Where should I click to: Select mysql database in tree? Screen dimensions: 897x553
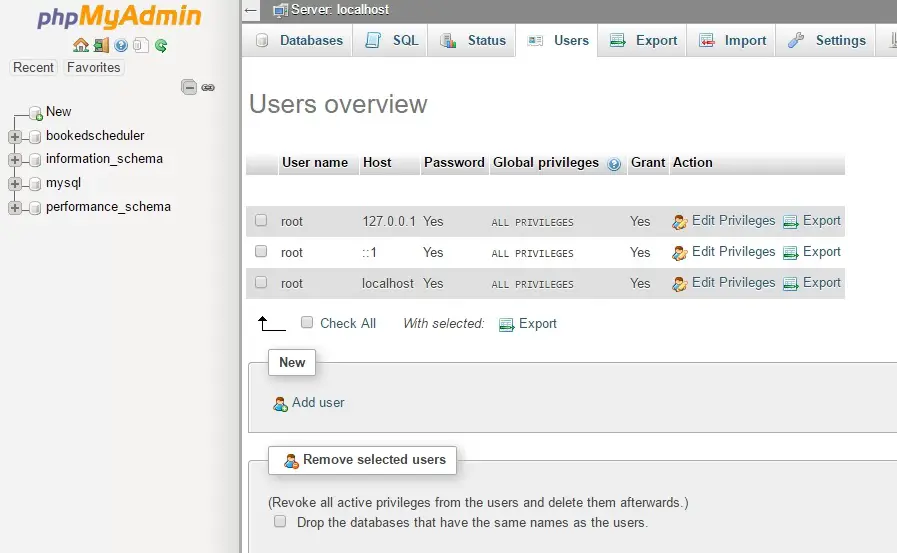[x=63, y=183]
